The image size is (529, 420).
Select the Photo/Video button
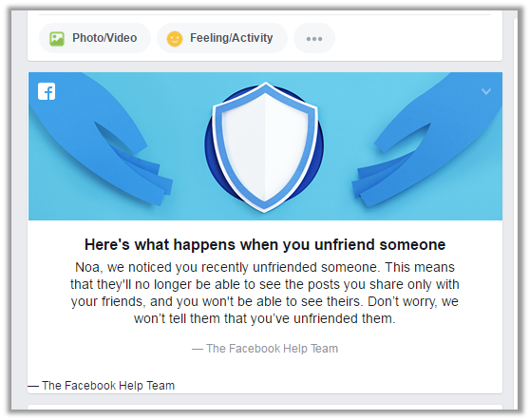[95, 38]
